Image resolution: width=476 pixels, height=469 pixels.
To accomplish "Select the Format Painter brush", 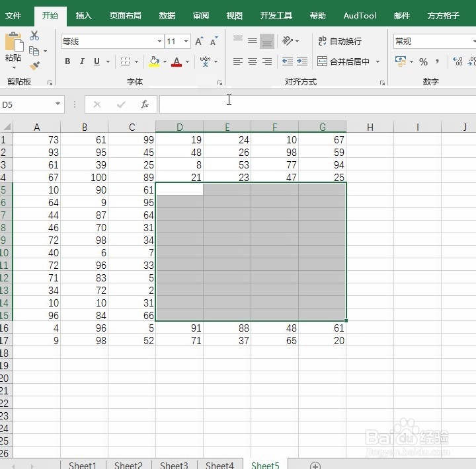I will click(x=34, y=65).
